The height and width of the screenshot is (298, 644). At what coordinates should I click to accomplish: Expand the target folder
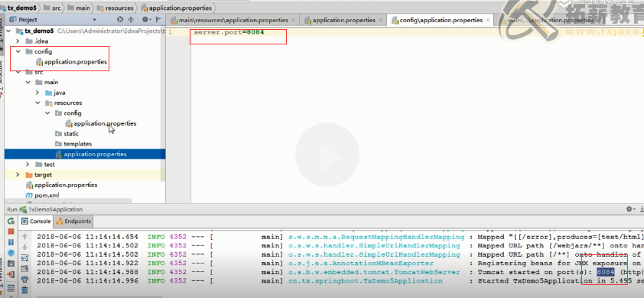pyautogui.click(x=18, y=175)
